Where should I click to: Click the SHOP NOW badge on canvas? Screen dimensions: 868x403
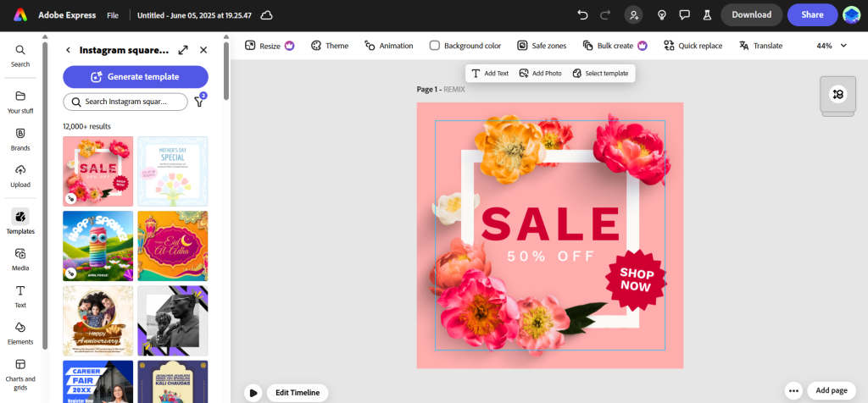tap(637, 279)
